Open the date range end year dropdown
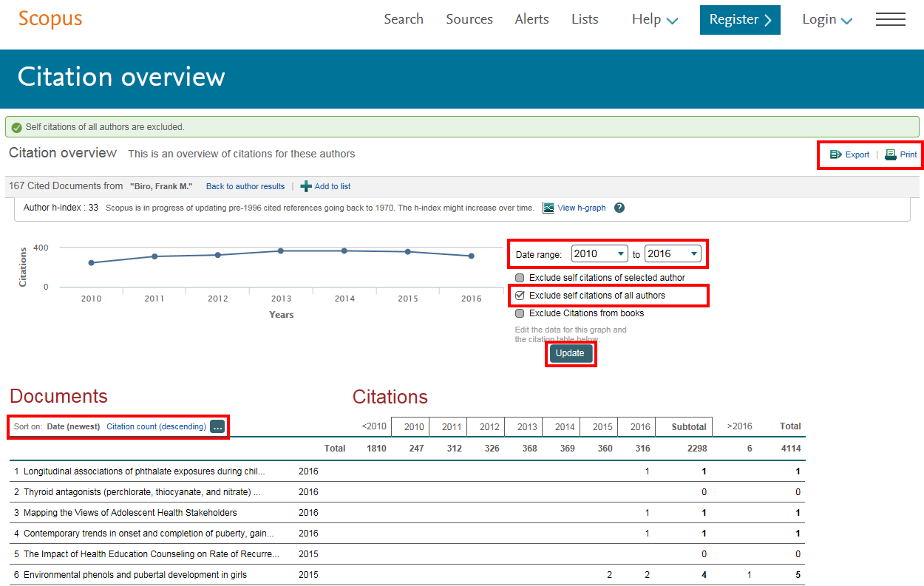 pos(673,253)
